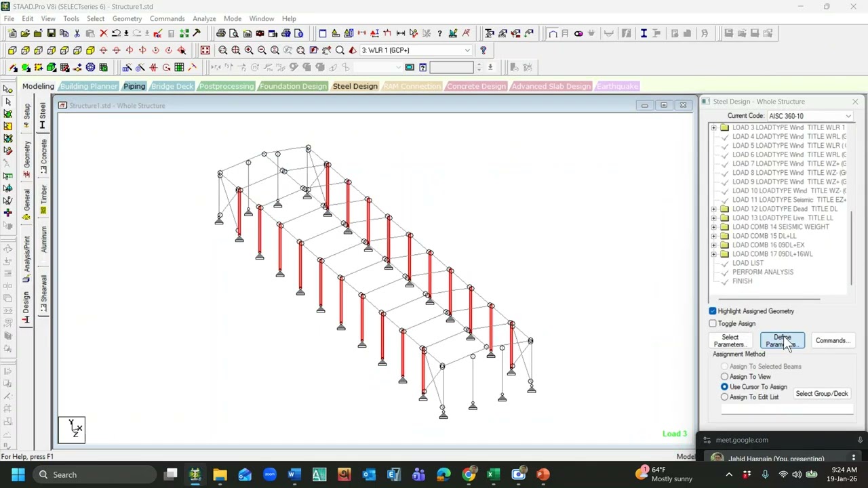Click the Cut scissors icon

pyautogui.click(x=77, y=33)
